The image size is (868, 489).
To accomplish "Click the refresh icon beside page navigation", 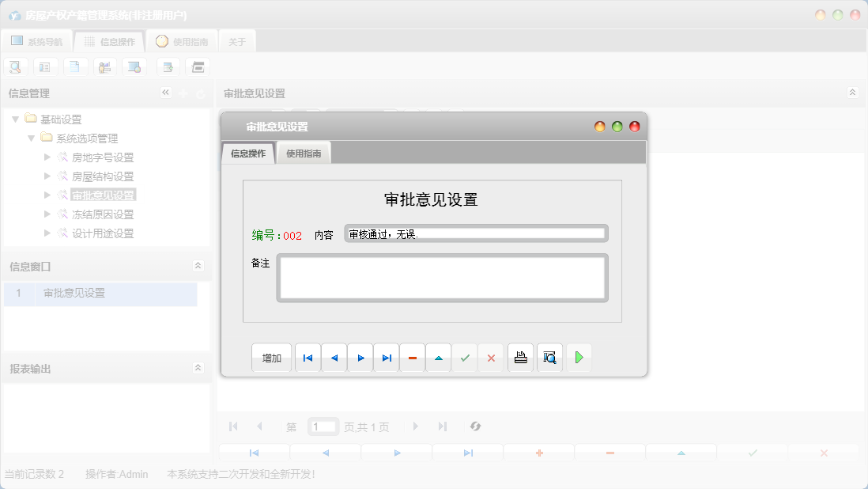I will point(475,426).
